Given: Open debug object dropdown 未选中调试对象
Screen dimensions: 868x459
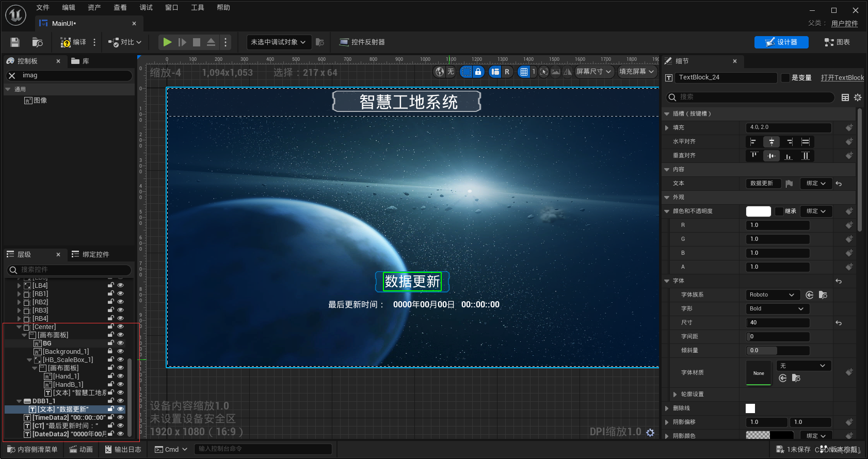Looking at the screenshot, I should pyautogui.click(x=279, y=42).
